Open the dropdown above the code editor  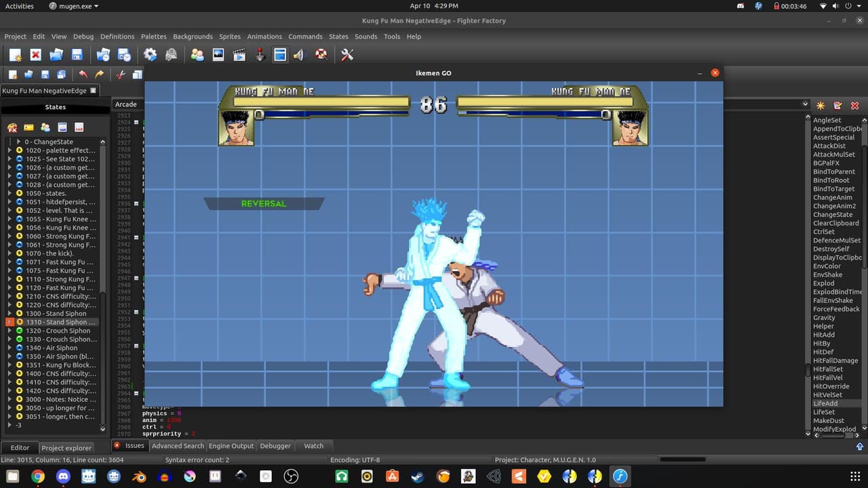point(806,104)
